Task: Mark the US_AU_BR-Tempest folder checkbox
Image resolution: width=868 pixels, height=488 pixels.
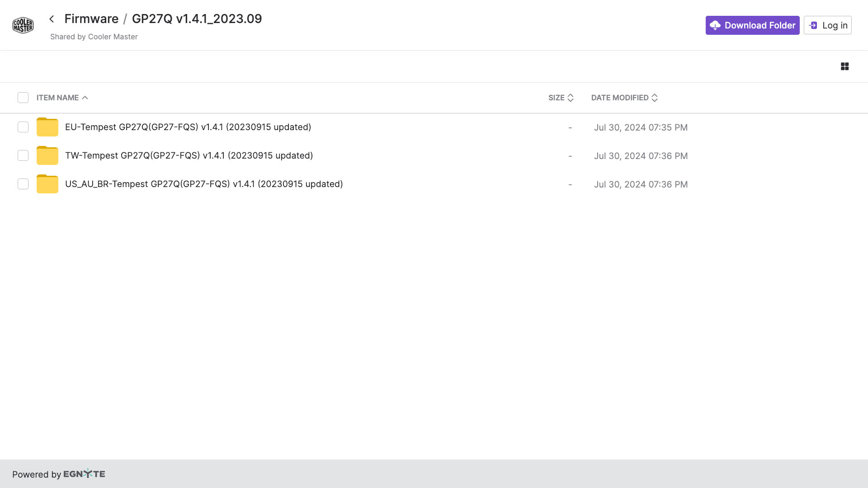Action: tap(23, 184)
